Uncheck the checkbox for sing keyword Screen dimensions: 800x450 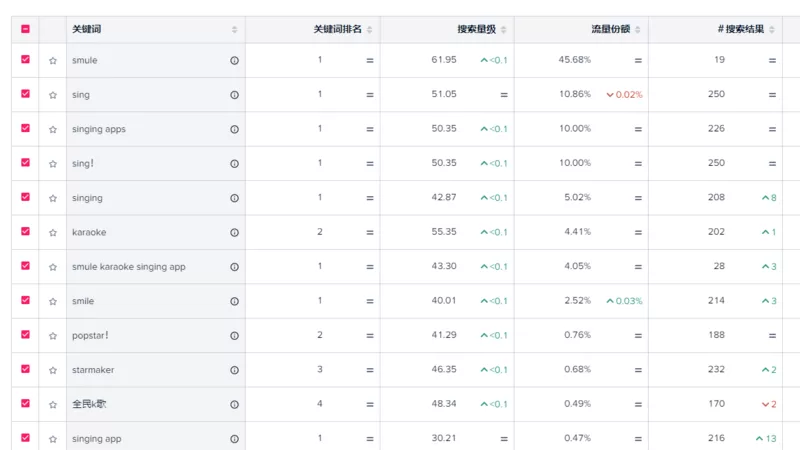(x=25, y=94)
